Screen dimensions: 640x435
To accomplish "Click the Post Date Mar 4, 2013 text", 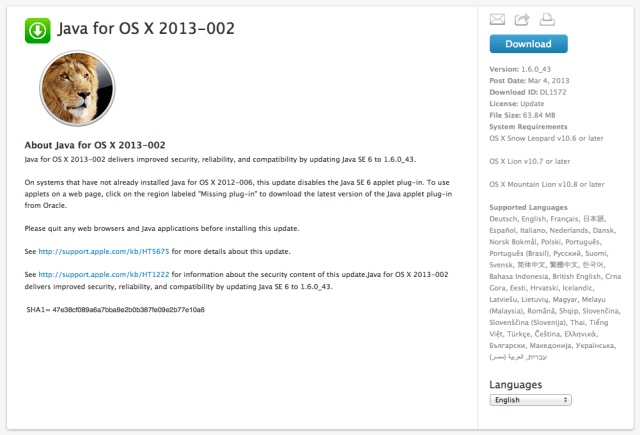I will point(529,81).
